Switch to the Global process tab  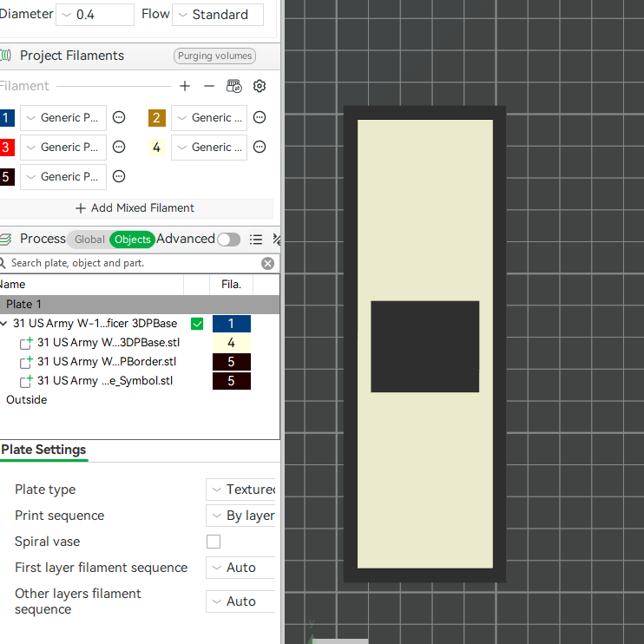pos(89,239)
